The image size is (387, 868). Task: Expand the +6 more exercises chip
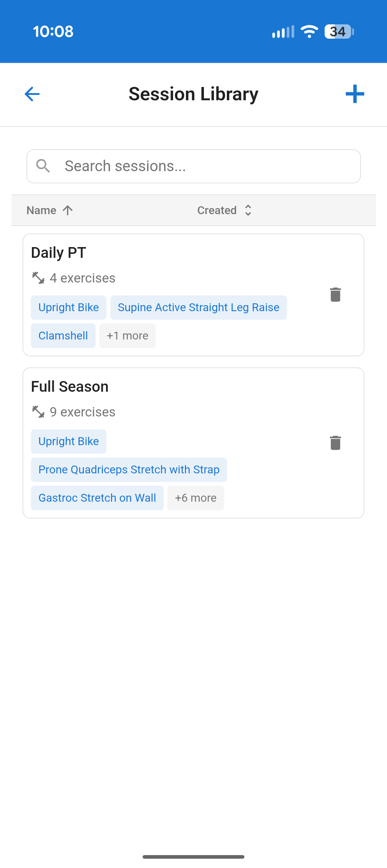click(196, 498)
